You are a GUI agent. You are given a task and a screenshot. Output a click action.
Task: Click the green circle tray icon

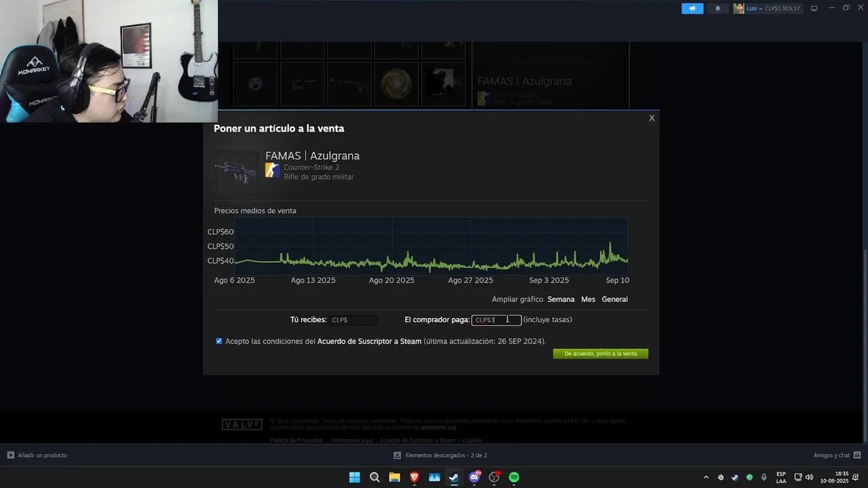coord(749,477)
